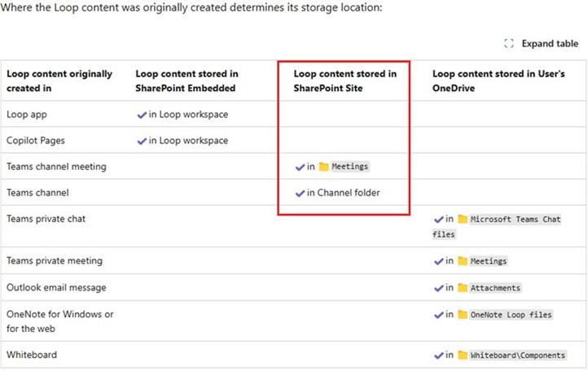Click 'Teams private chat' cell
588x371 pixels.
point(46,219)
